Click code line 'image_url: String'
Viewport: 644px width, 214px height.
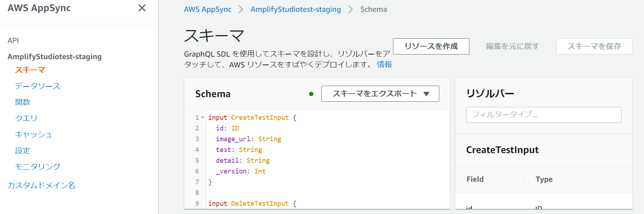pyautogui.click(x=248, y=139)
